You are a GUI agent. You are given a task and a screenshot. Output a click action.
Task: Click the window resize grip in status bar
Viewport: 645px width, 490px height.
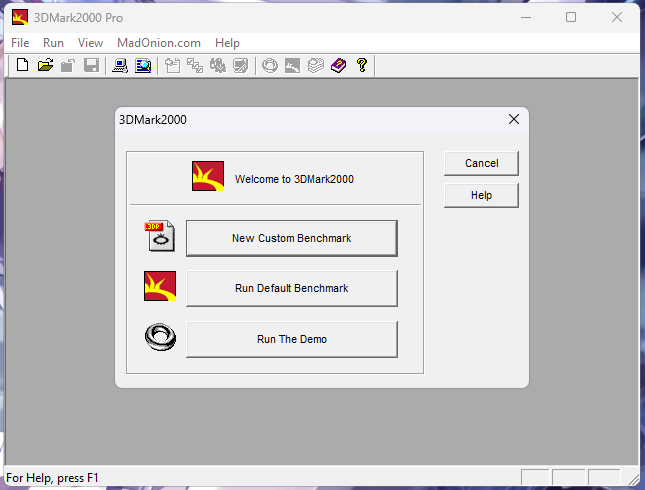634,478
